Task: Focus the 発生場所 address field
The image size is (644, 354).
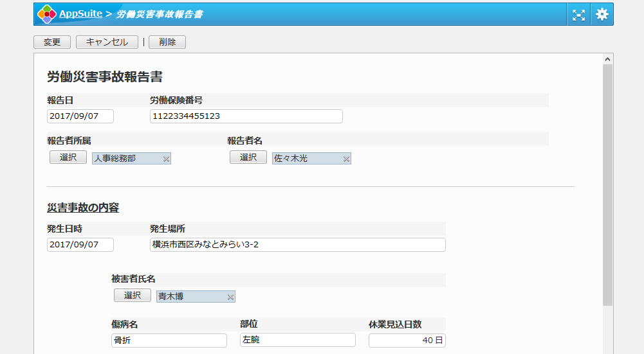Action: pos(297,245)
